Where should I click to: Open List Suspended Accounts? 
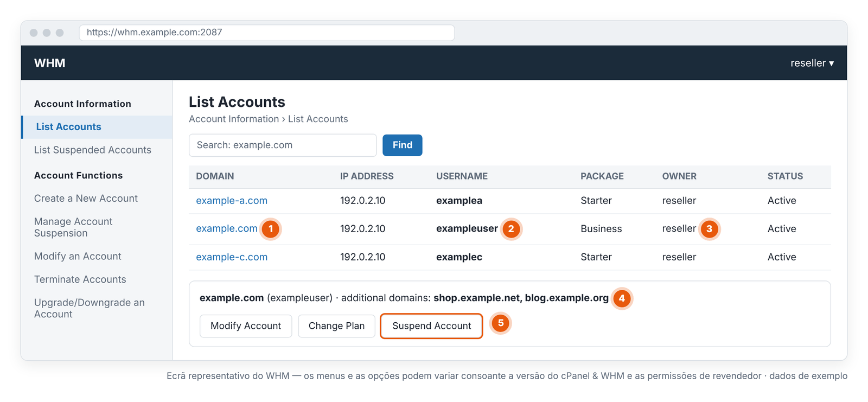93,150
